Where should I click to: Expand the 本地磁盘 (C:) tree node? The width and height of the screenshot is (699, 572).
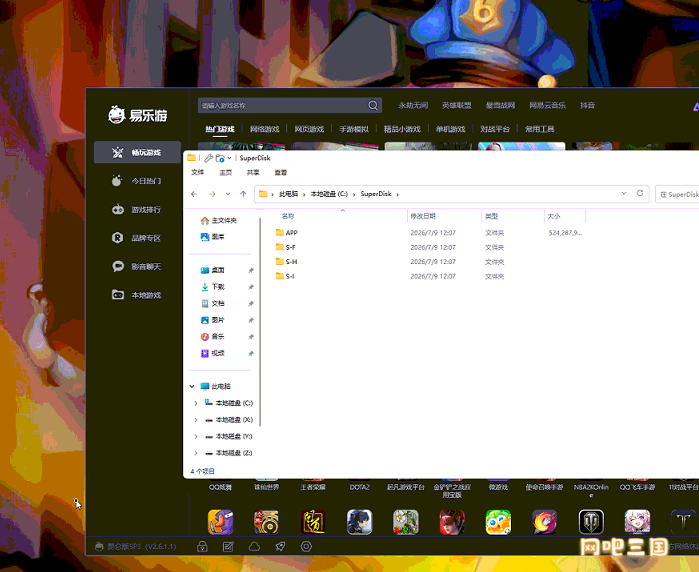coord(196,403)
